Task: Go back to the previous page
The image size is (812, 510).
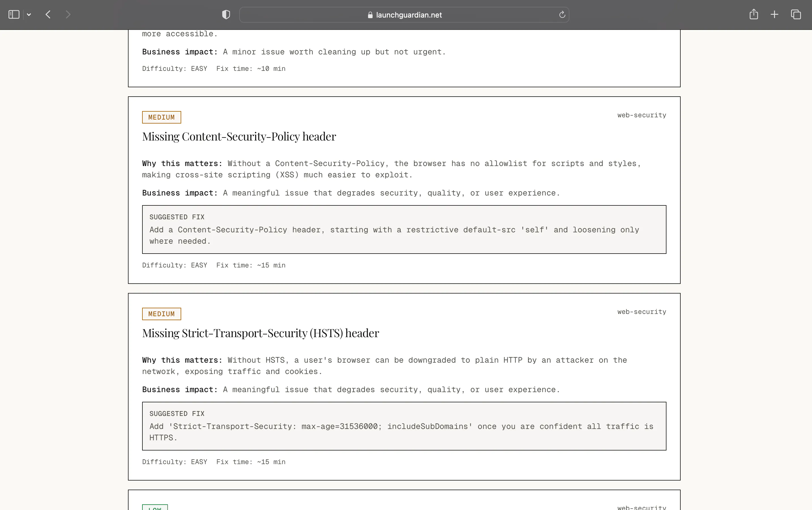Action: click(x=48, y=14)
